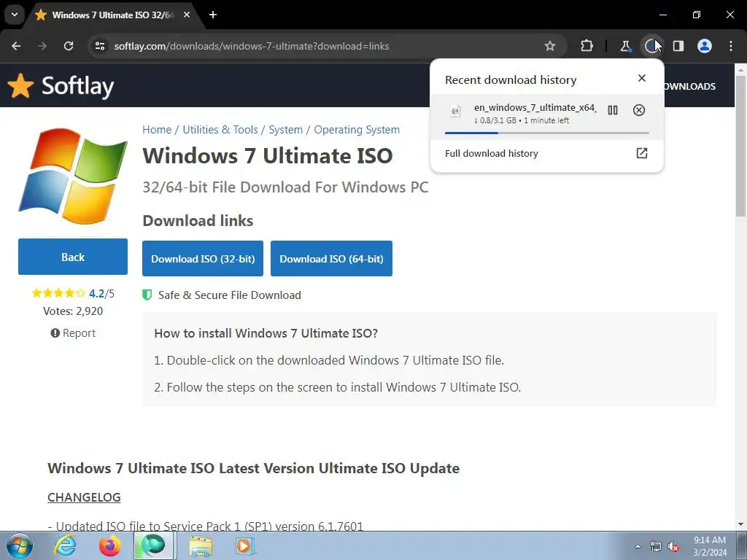
Task: Toggle the downloads toolbar icon
Action: coord(651,46)
